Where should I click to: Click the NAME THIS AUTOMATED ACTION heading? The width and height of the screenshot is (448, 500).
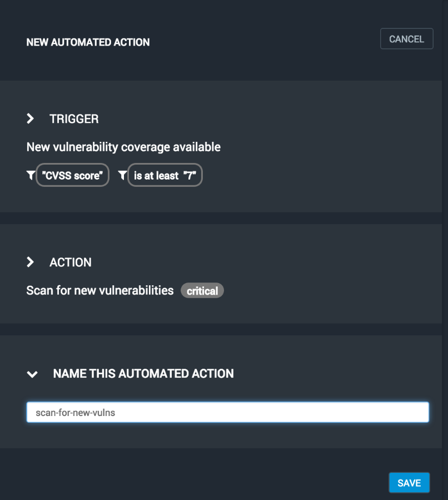(143, 374)
